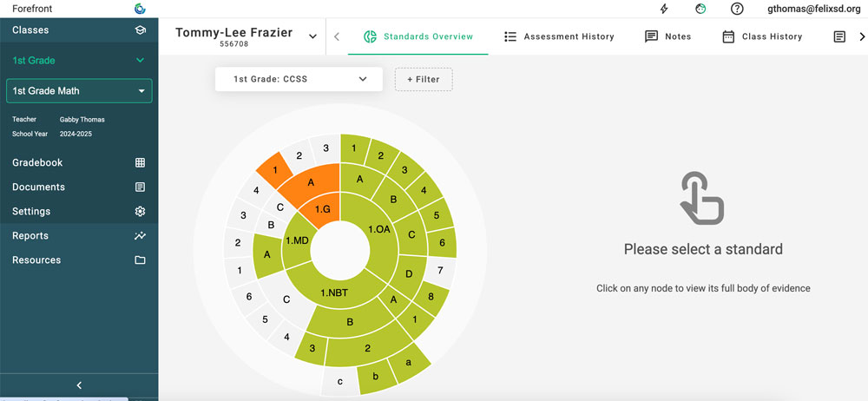Open the Resources folder icon

140,260
